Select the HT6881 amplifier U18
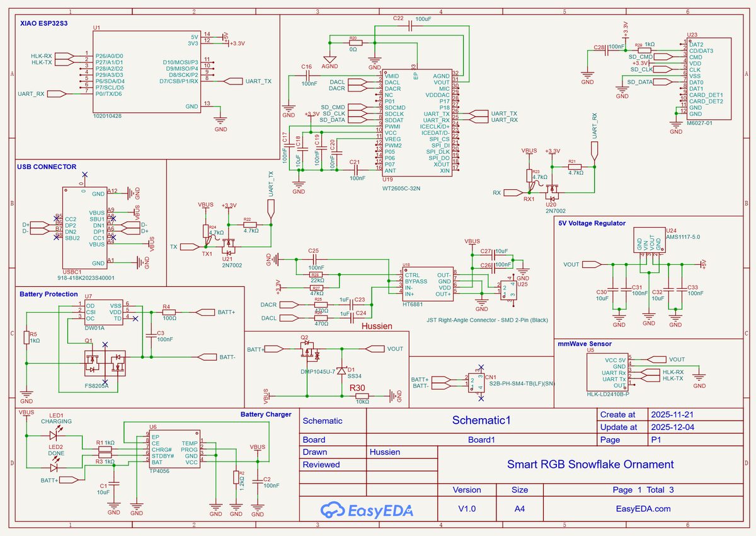This screenshot has height=536, width=756. pyautogui.click(x=427, y=284)
